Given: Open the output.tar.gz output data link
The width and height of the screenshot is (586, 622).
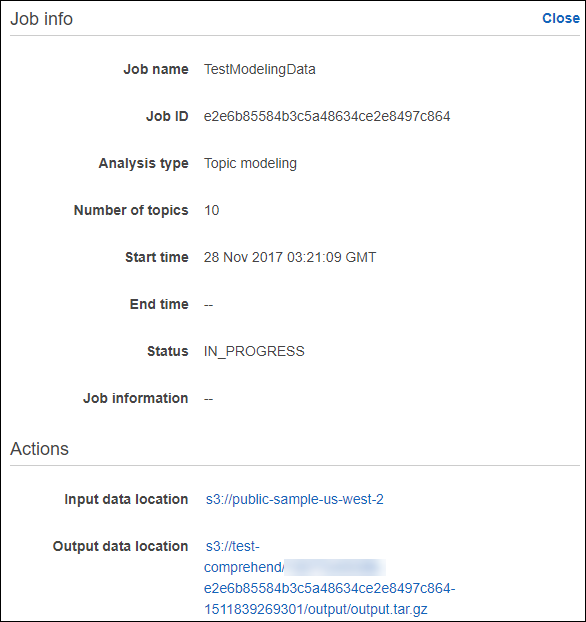Looking at the screenshot, I should 329,578.
